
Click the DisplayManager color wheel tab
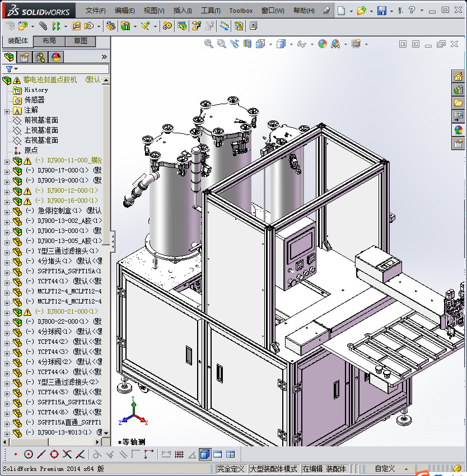click(56, 57)
